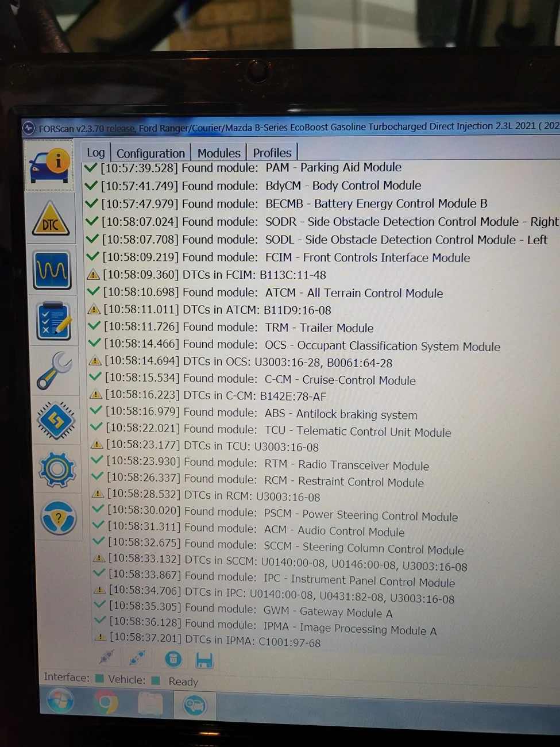Click the warning icon beside ATCM DTCs
The image size is (560, 747).
(x=94, y=310)
